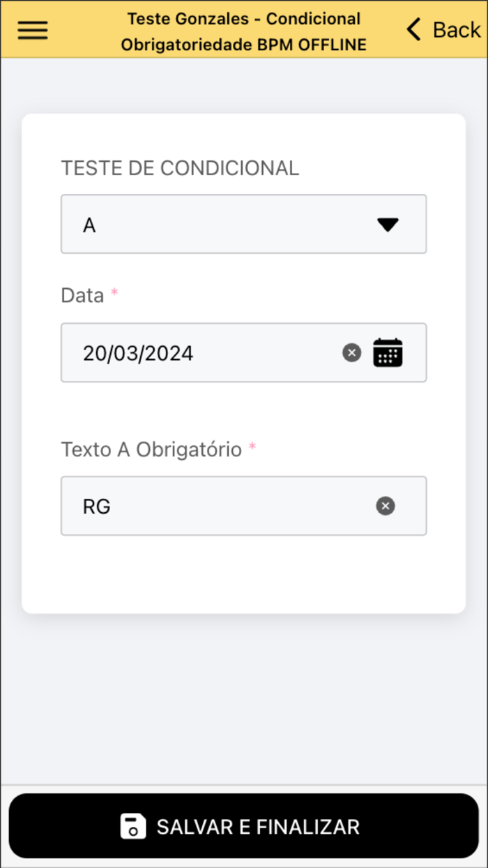Select the Texto A Obrigatório input field
The image size is (488, 868).
tap(209, 505)
